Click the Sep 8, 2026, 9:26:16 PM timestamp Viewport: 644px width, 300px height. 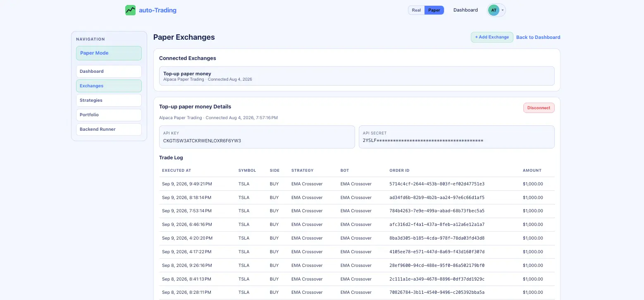(187, 265)
